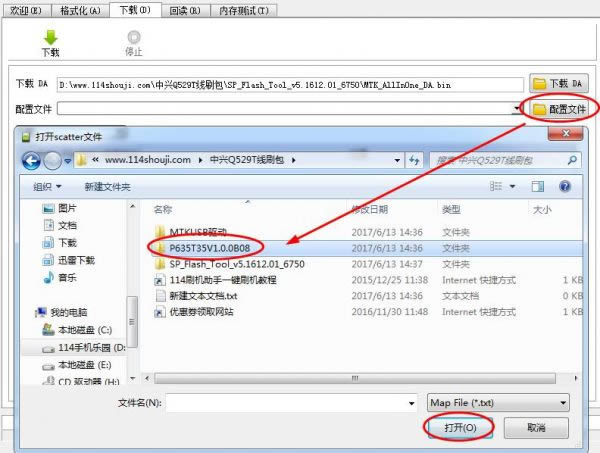This screenshot has width=600, height=453.
Task: Click the grey Stop icon
Action: point(134,37)
